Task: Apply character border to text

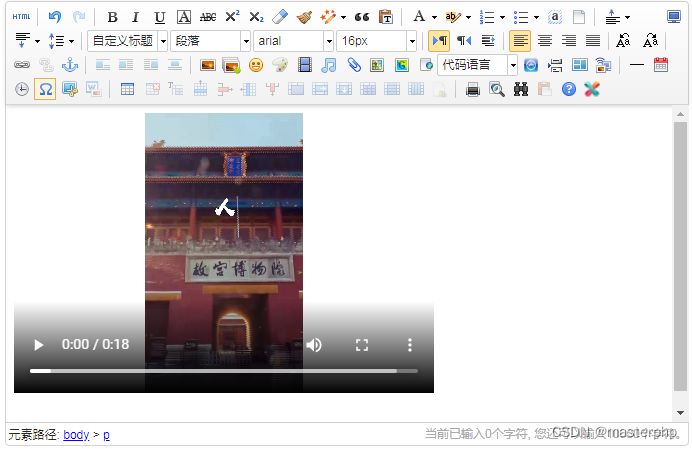Action: click(184, 17)
